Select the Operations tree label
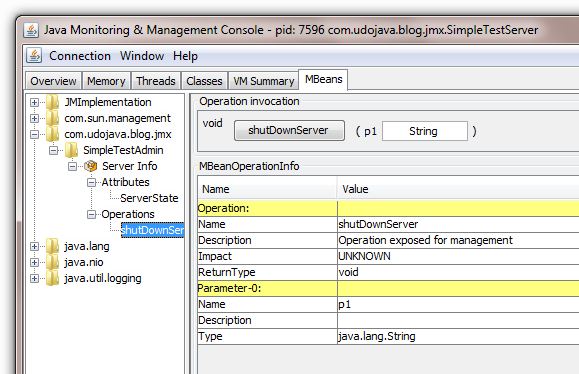 (128, 214)
